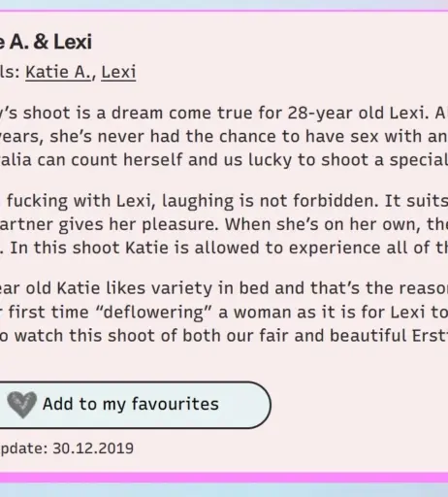The height and width of the screenshot is (497, 448).
Task: Click the pastel gradient area below the panel
Action: tap(224, 490)
